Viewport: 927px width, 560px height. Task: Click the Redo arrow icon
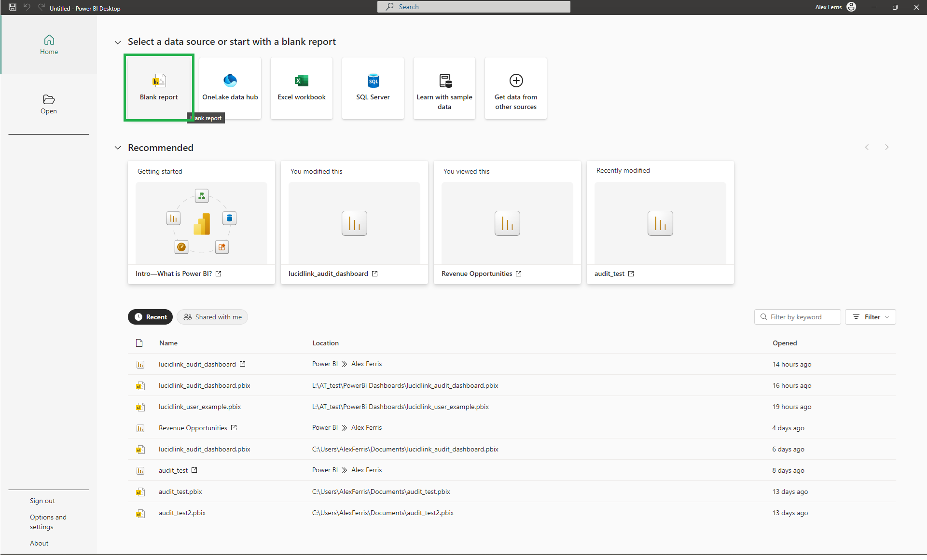[x=42, y=7]
